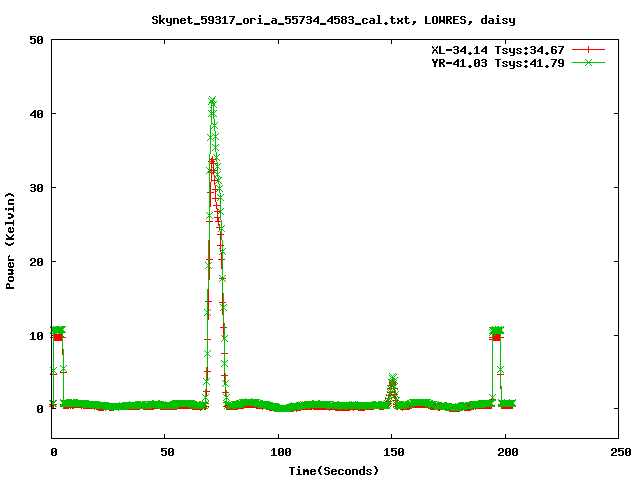The width and height of the screenshot is (640, 480).
Task: Click the y-axis tick label 40
Action: [x=36, y=114]
